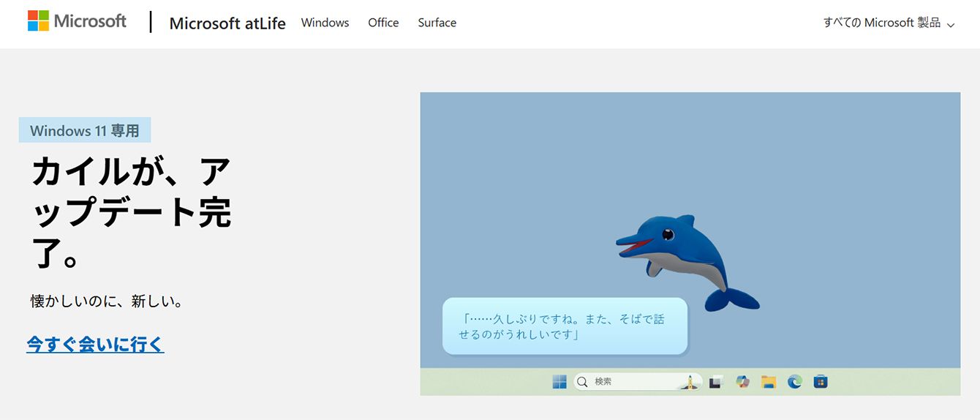980x420 pixels.
Task: Click the Microsoft Store icon in hero taskbar
Action: [821, 381]
